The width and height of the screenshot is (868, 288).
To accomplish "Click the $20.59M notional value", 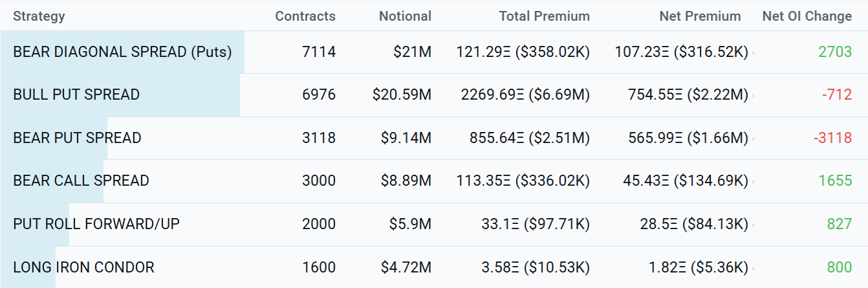I will point(402,94).
